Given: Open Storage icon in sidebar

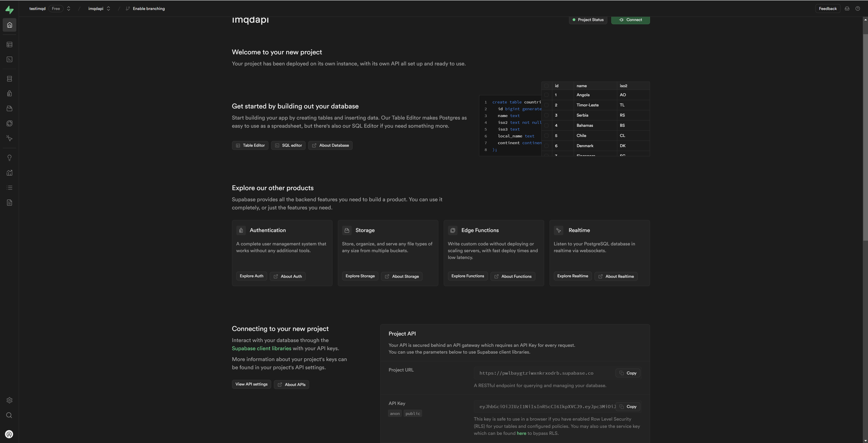Looking at the screenshot, I should click(9, 109).
